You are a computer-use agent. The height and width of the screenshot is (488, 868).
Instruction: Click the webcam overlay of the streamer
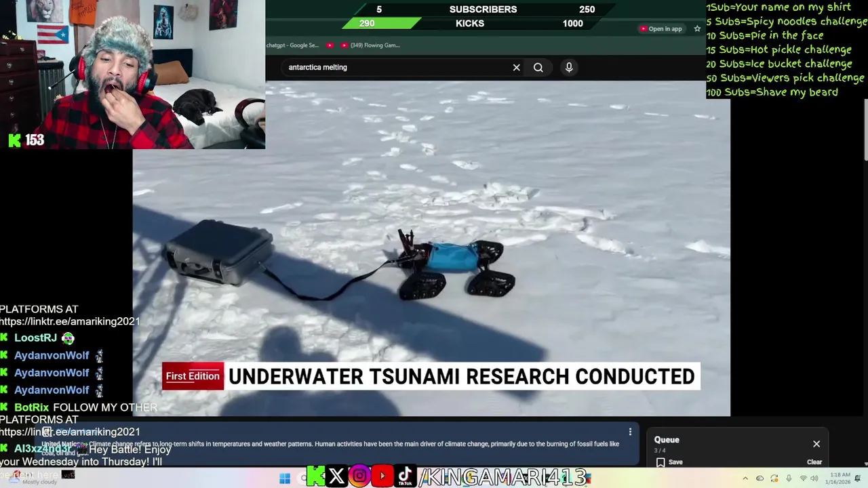click(x=132, y=75)
